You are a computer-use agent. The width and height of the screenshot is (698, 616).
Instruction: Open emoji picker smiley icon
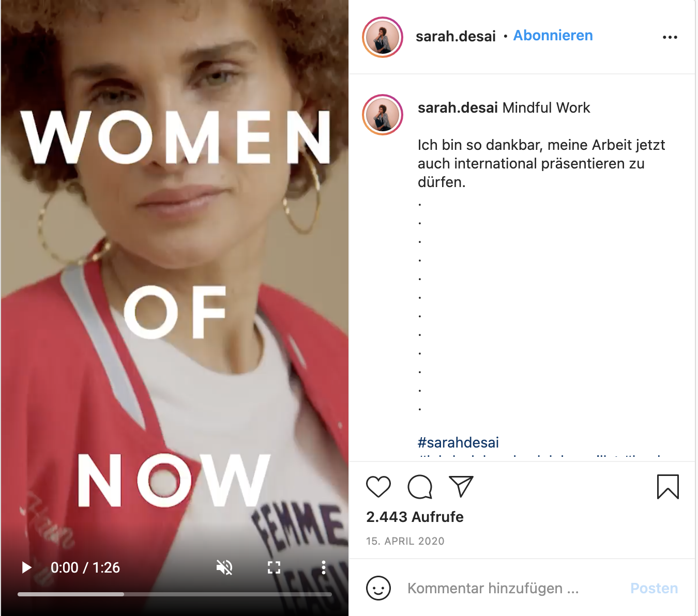pyautogui.click(x=378, y=588)
